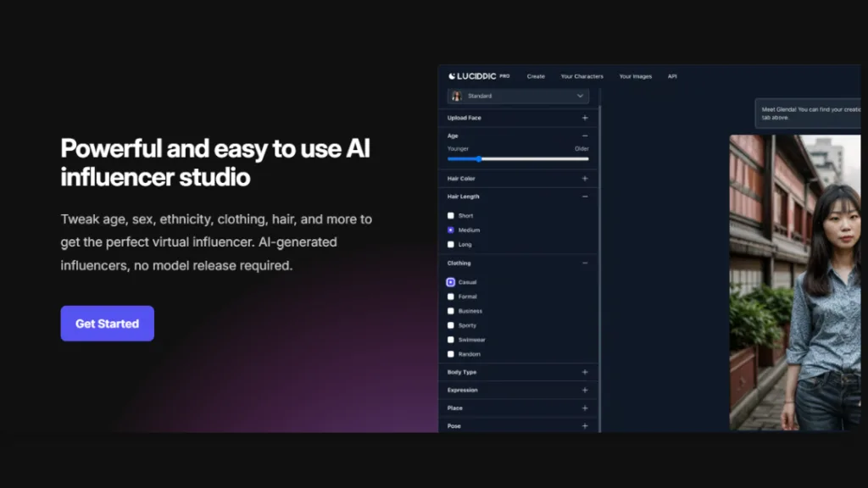868x488 pixels.
Task: Select Sporty clothing checkbox
Action: click(451, 325)
